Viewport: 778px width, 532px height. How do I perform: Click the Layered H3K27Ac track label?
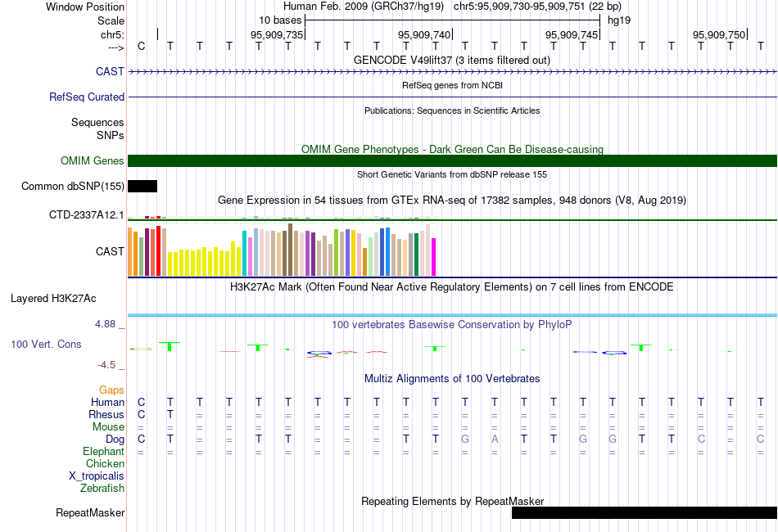(x=53, y=299)
